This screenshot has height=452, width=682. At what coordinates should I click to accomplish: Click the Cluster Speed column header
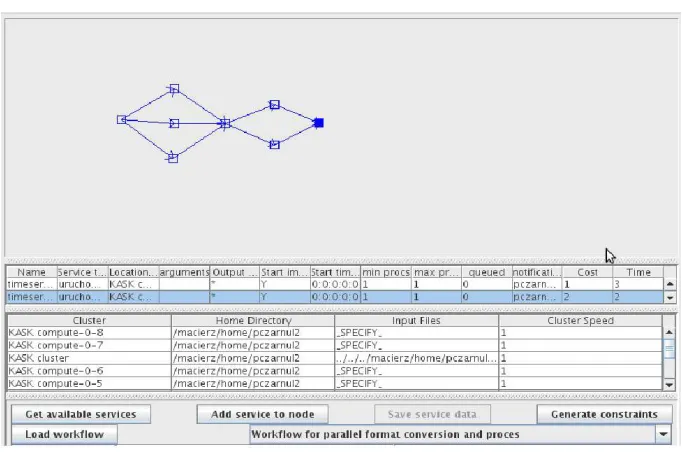580,321
